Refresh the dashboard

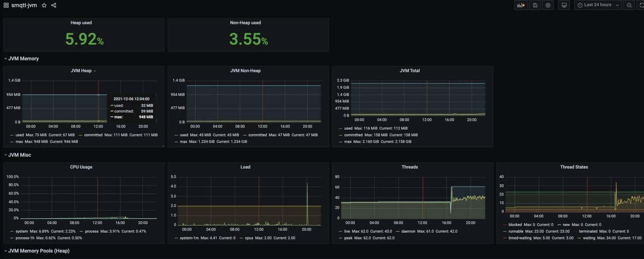[x=641, y=5]
